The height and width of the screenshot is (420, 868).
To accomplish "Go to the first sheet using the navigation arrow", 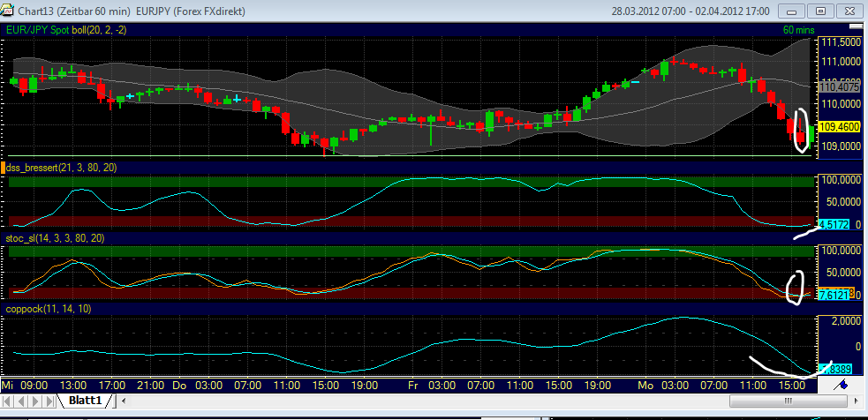I will pyautogui.click(x=7, y=400).
